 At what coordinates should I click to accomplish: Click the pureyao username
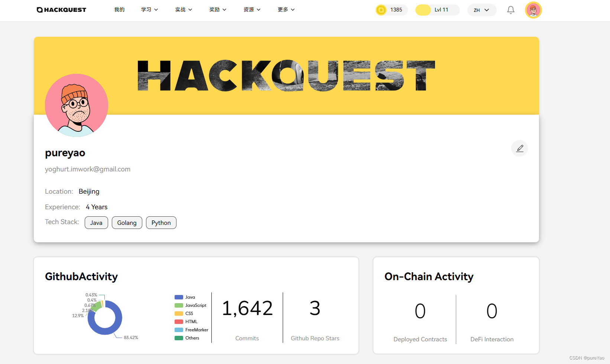(x=65, y=153)
